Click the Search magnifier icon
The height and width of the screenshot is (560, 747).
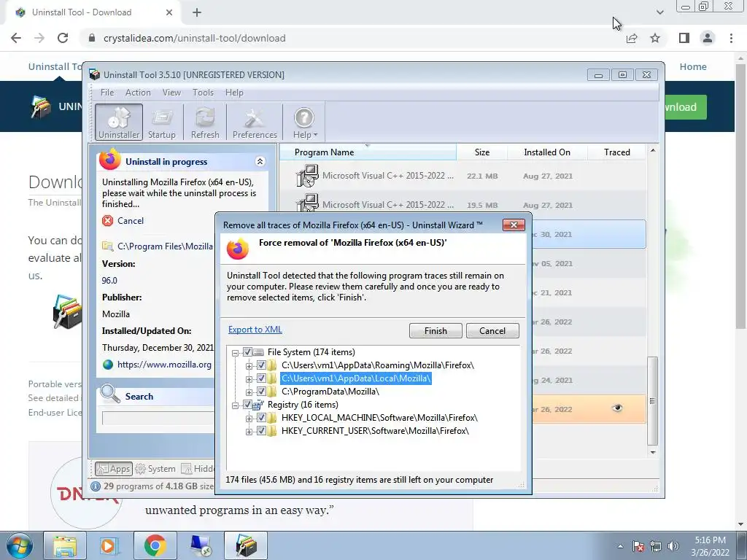tap(110, 394)
